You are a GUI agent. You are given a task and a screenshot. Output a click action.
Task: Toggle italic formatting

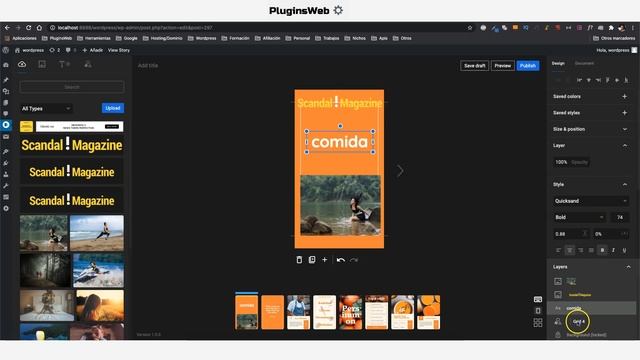tap(613, 250)
